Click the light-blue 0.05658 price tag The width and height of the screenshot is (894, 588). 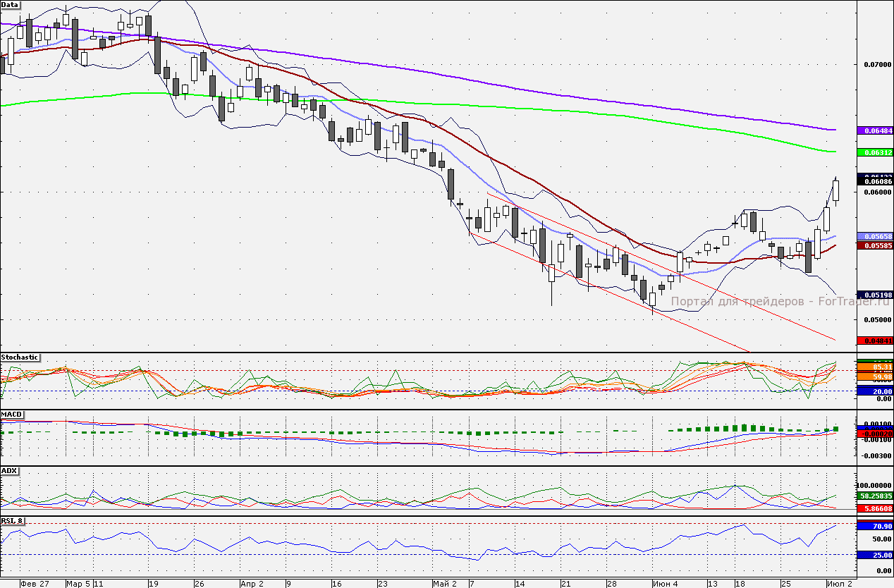coord(874,236)
